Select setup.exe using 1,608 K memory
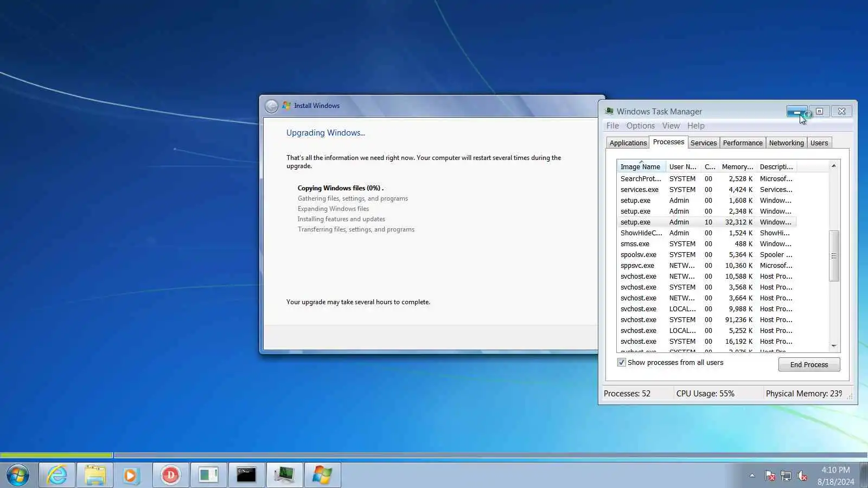The height and width of the screenshot is (488, 868). [706, 200]
